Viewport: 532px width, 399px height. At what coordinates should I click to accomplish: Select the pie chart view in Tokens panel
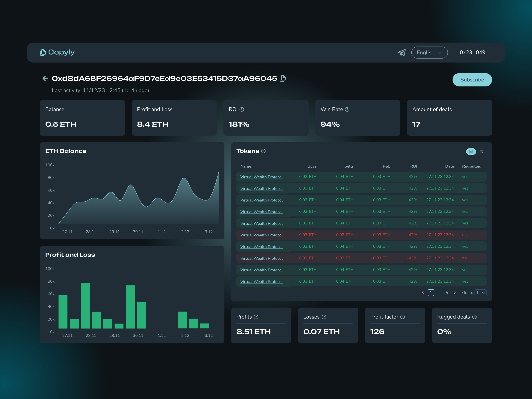click(482, 151)
